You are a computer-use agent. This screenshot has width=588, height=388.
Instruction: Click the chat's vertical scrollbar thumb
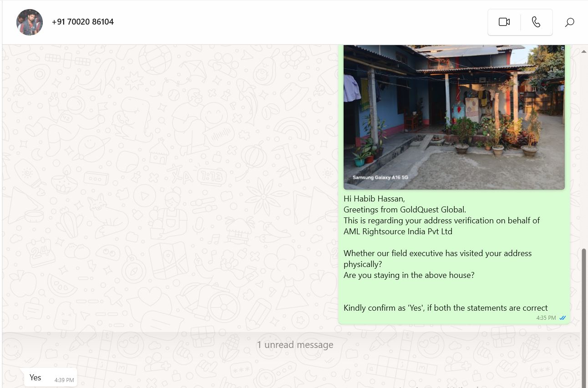click(584, 317)
